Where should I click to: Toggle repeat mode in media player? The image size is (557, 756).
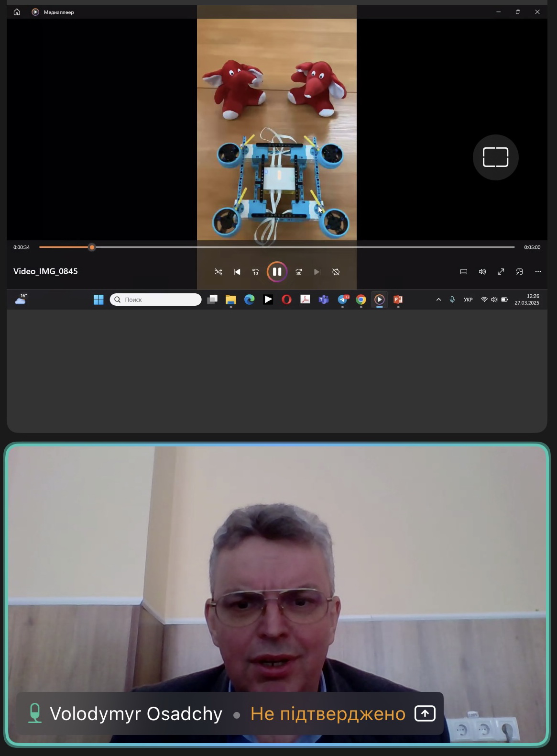point(336,272)
